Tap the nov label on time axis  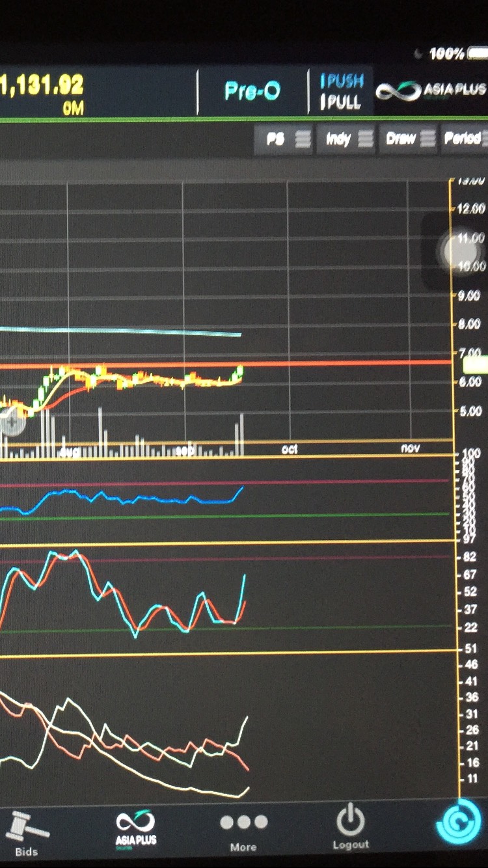tap(411, 448)
